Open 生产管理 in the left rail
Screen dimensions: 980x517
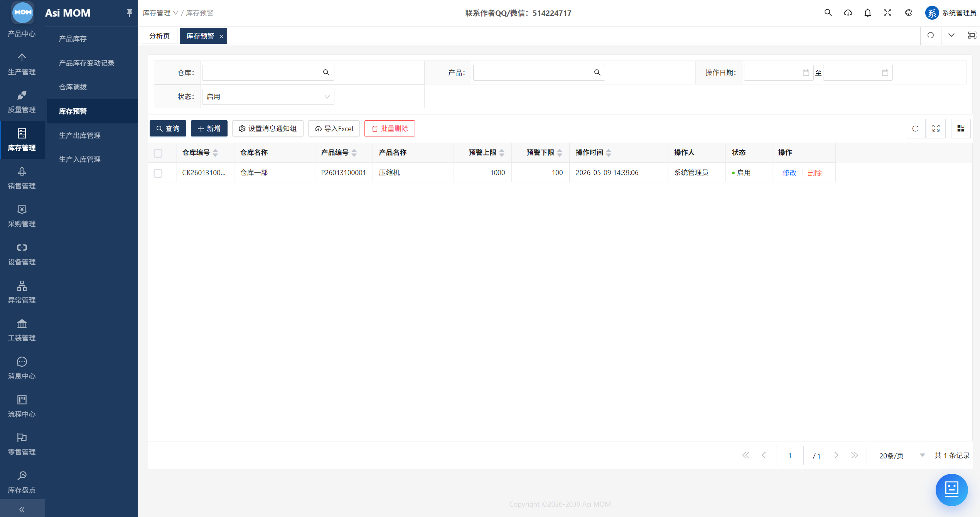22,64
